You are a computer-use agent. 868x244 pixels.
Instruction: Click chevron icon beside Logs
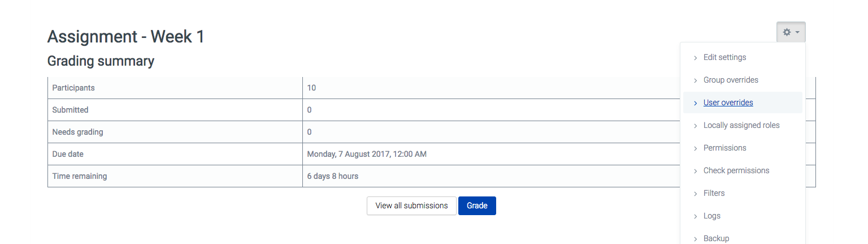(x=696, y=216)
